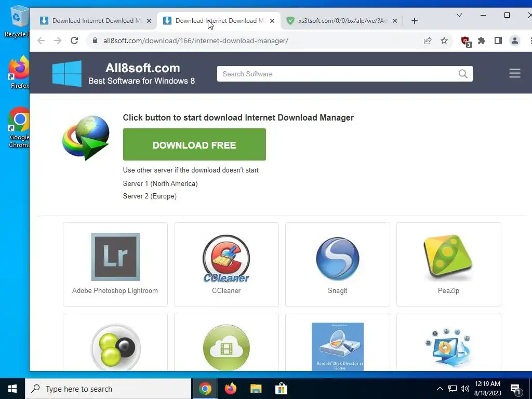Open volume control tray icon
Viewport: 532px width, 399px height.
[x=465, y=389]
